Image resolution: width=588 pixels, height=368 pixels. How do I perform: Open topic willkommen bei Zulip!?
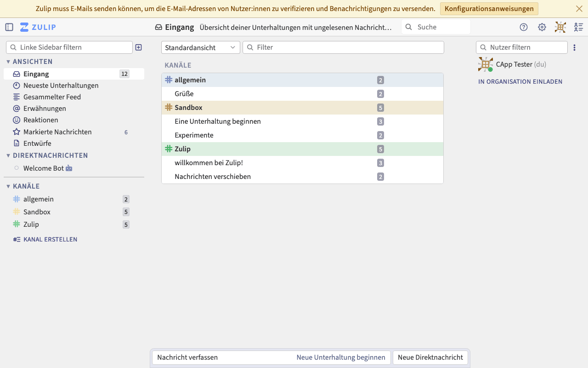302,163
